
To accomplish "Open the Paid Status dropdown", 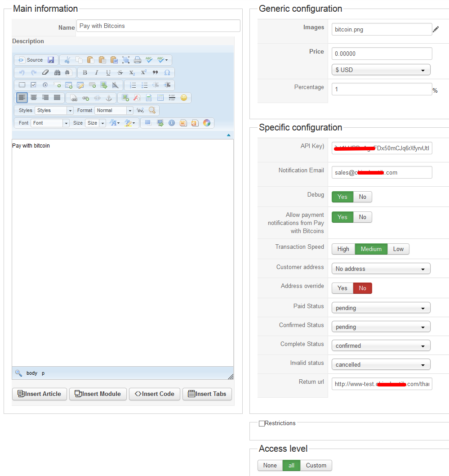I will coord(381,308).
